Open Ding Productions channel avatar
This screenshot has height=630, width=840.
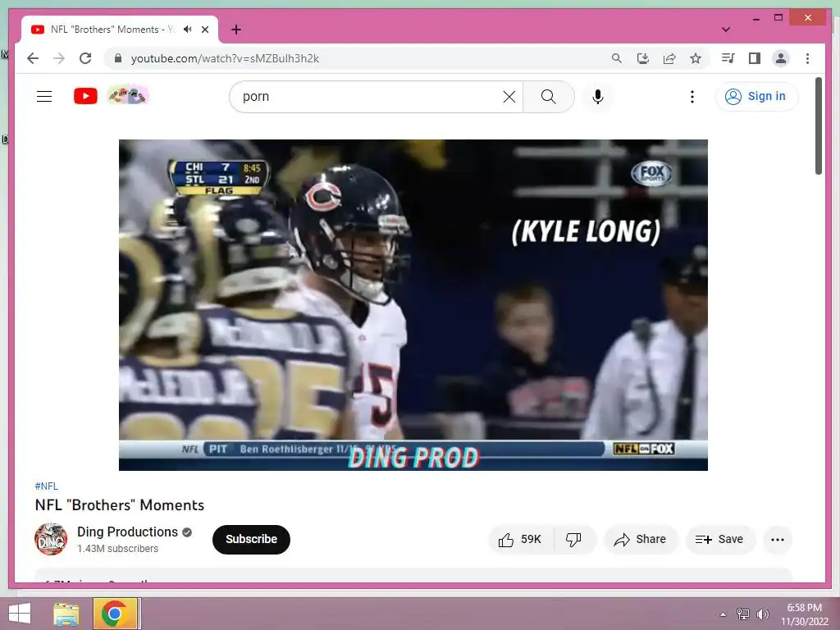coord(51,539)
